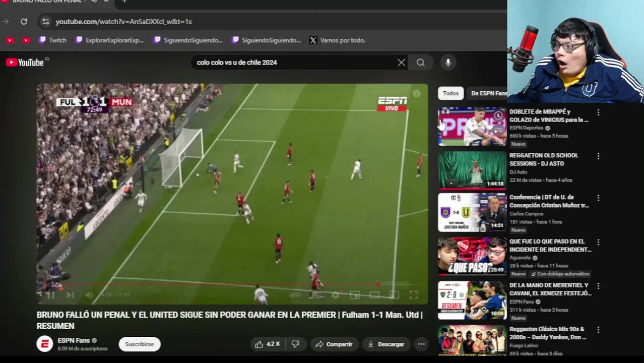Click the red video progress bar
The image size is (644, 363).
click(x=232, y=285)
